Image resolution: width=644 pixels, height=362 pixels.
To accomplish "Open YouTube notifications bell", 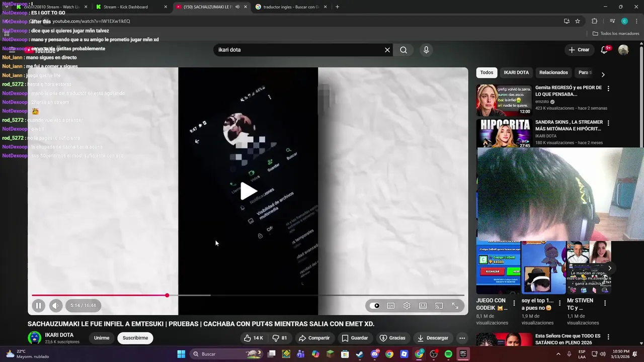I will point(604,50).
